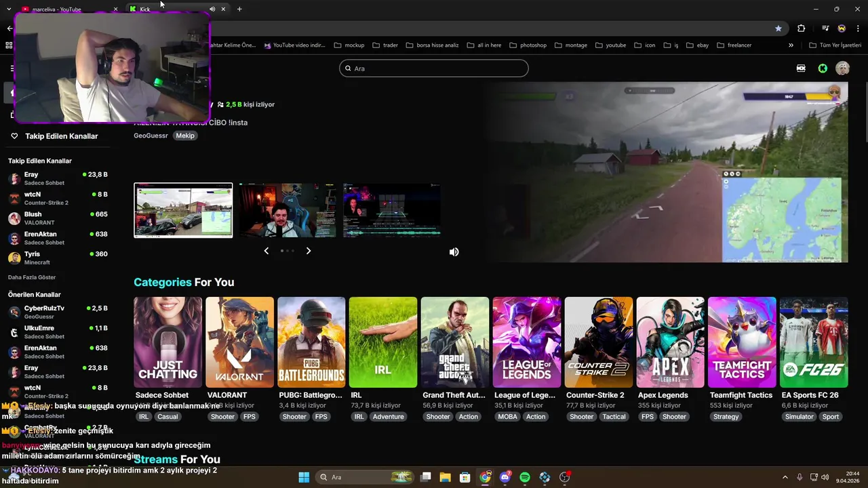The image size is (868, 488).
Task: Click the Simulator tag under EA Sports FC 26
Action: (799, 417)
